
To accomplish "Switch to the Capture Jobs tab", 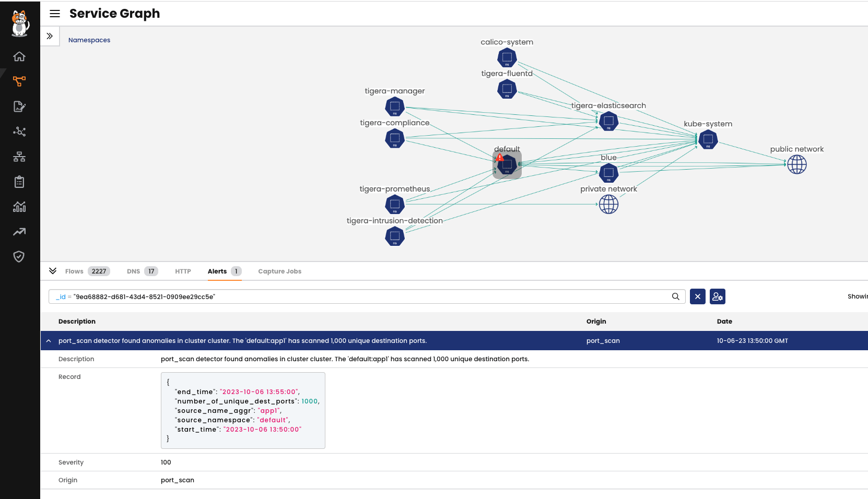I will click(279, 271).
